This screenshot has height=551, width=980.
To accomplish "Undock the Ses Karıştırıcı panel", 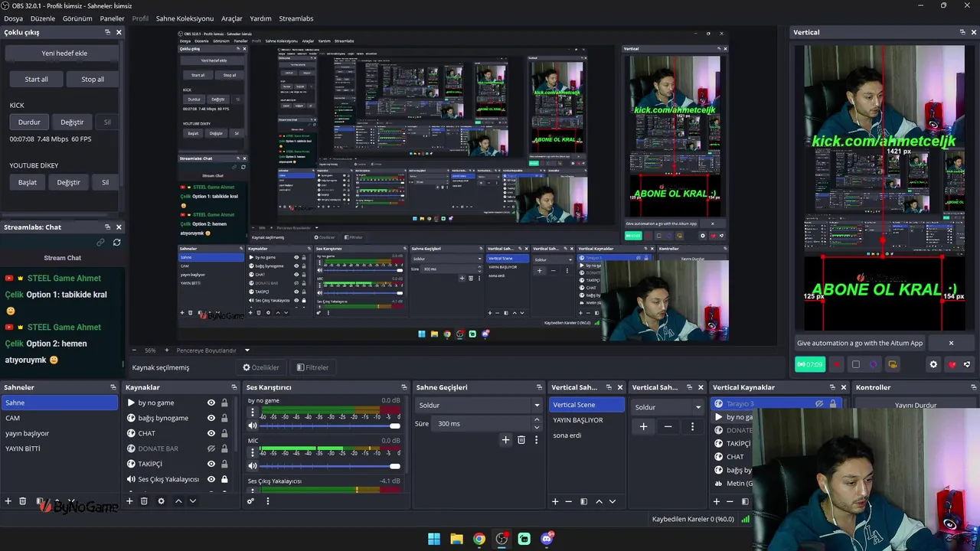I will 404,387.
